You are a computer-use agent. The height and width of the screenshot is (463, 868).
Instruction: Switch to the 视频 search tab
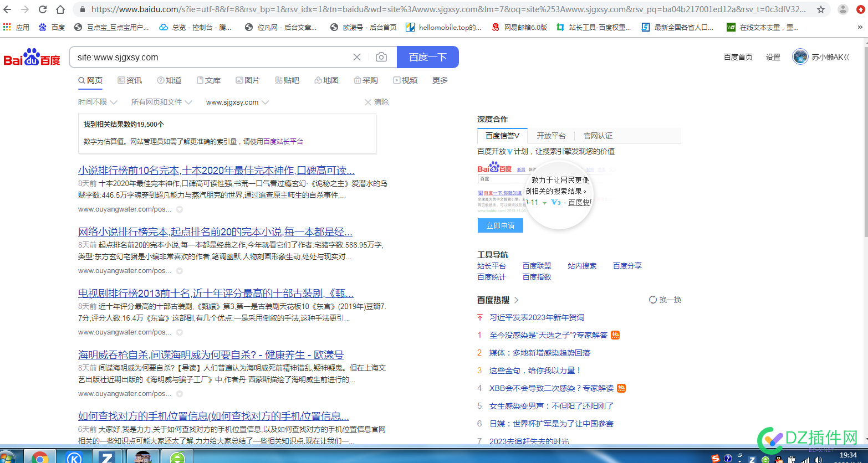tap(405, 80)
